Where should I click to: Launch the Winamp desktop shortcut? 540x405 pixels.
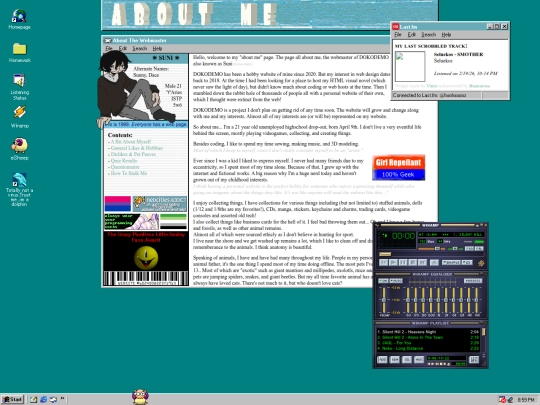click(x=19, y=116)
